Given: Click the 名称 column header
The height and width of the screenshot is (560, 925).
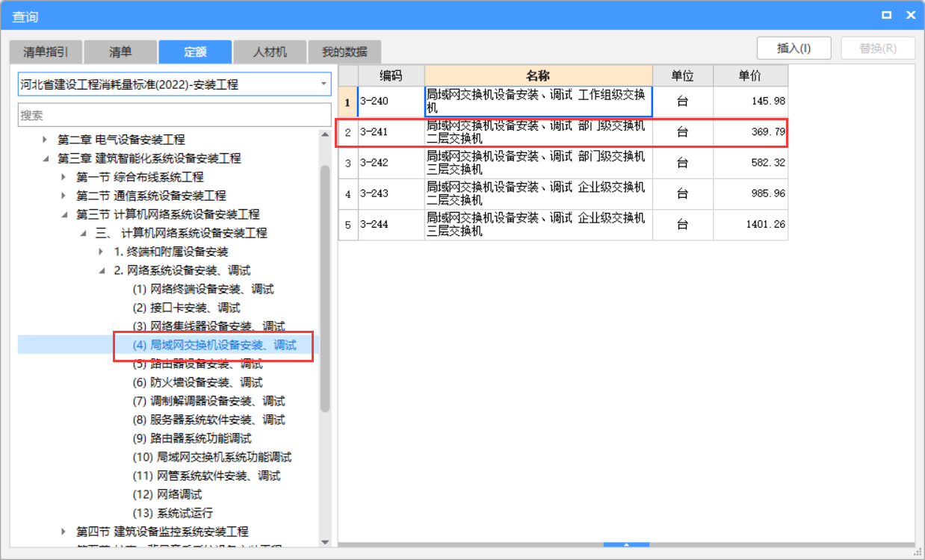Looking at the screenshot, I should tap(538, 75).
